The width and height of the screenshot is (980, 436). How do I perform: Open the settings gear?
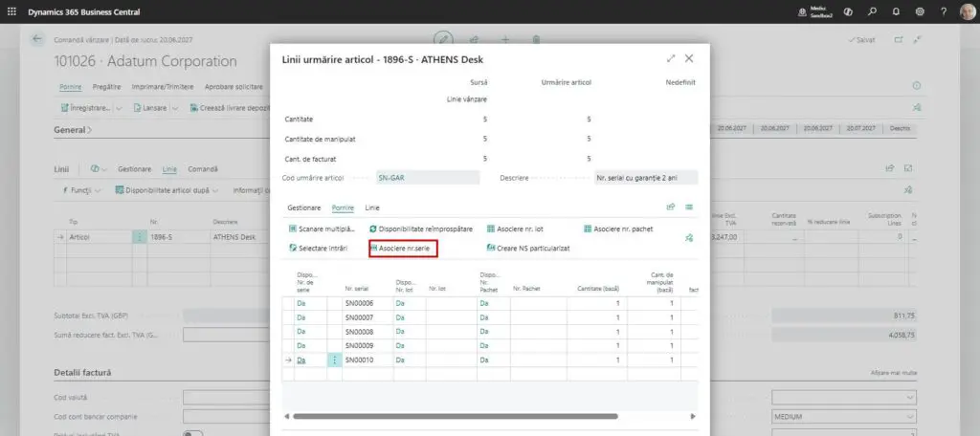coord(920,11)
